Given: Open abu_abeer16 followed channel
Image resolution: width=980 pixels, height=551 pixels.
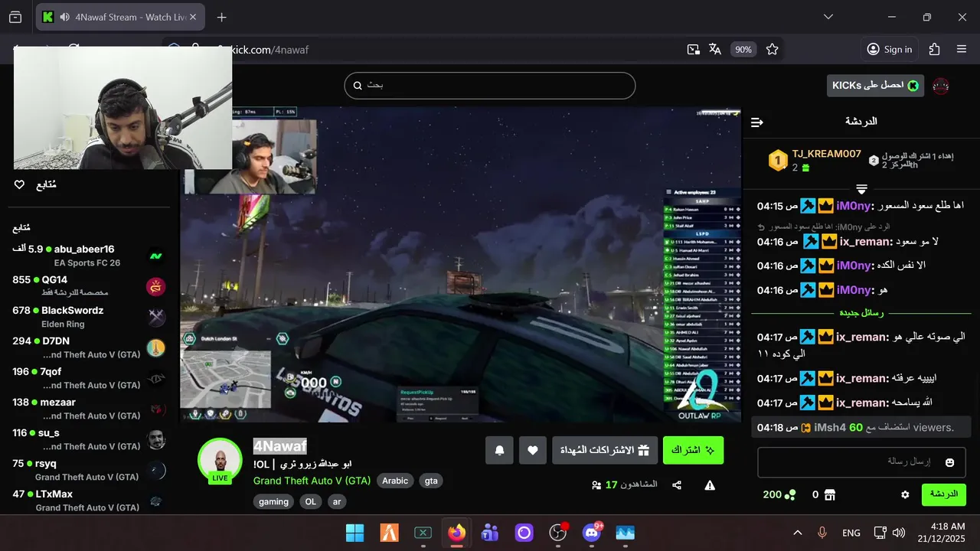Looking at the screenshot, I should [89, 256].
